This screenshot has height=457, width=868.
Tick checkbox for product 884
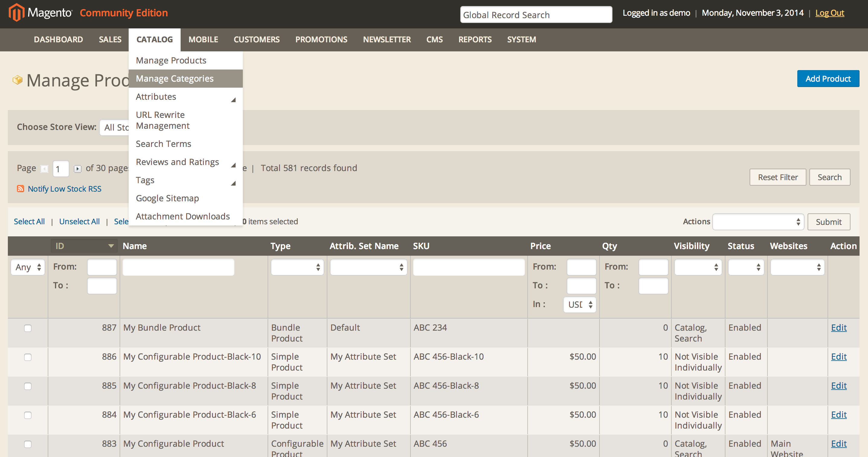click(x=27, y=415)
